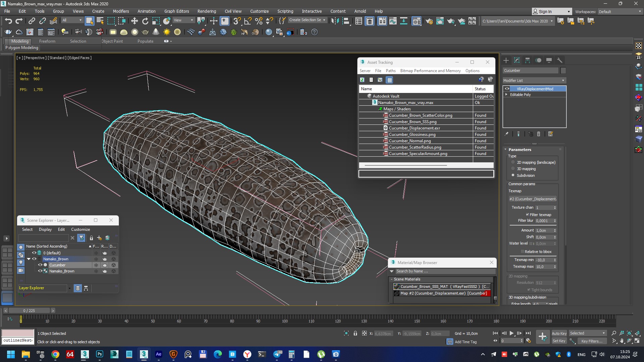Click the Key Filters button
644x362 pixels.
(592, 341)
